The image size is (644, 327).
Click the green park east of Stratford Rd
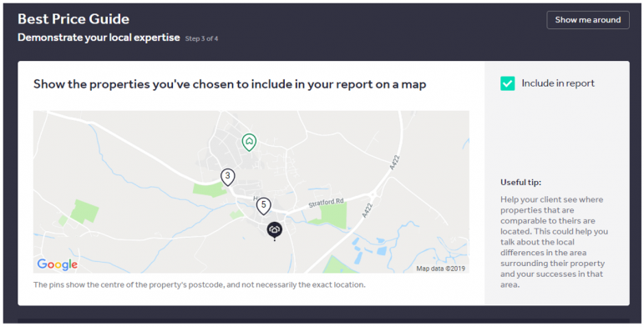tap(332, 215)
